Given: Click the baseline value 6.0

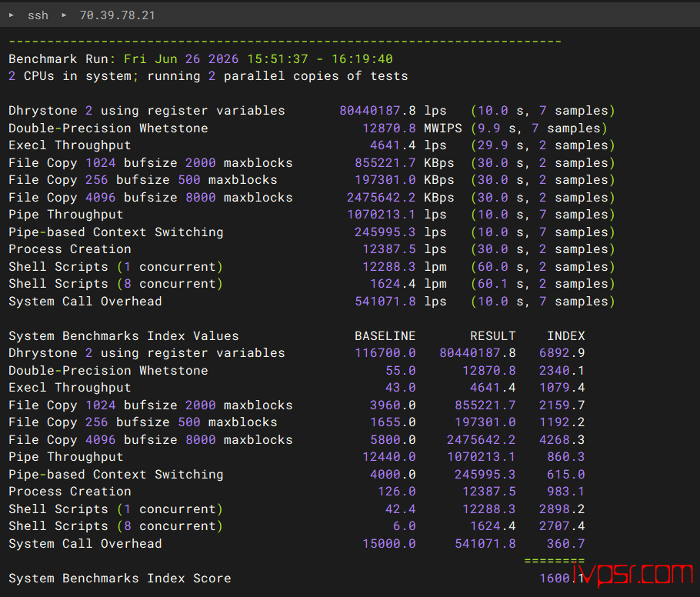Looking at the screenshot, I should 405,526.
